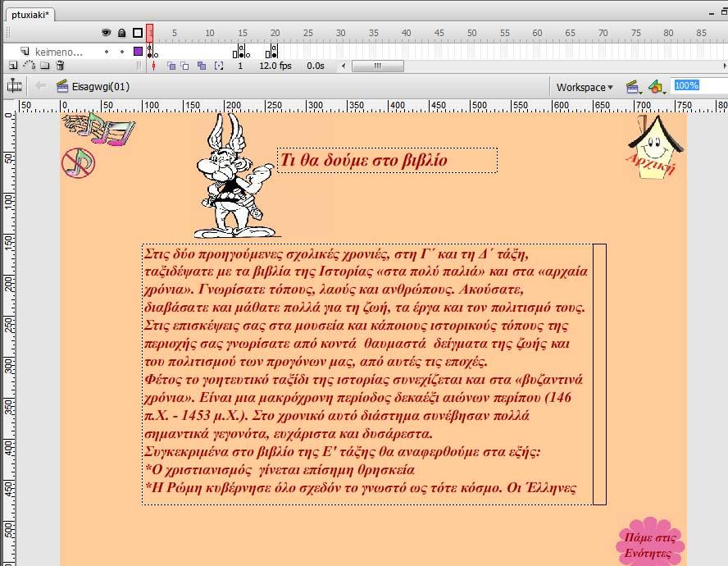
Task: Click the purple outline color swatch of keimeno layer
Action: (138, 51)
